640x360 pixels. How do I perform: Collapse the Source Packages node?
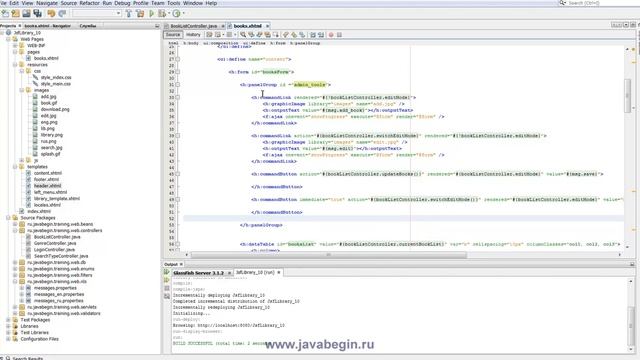[8, 218]
